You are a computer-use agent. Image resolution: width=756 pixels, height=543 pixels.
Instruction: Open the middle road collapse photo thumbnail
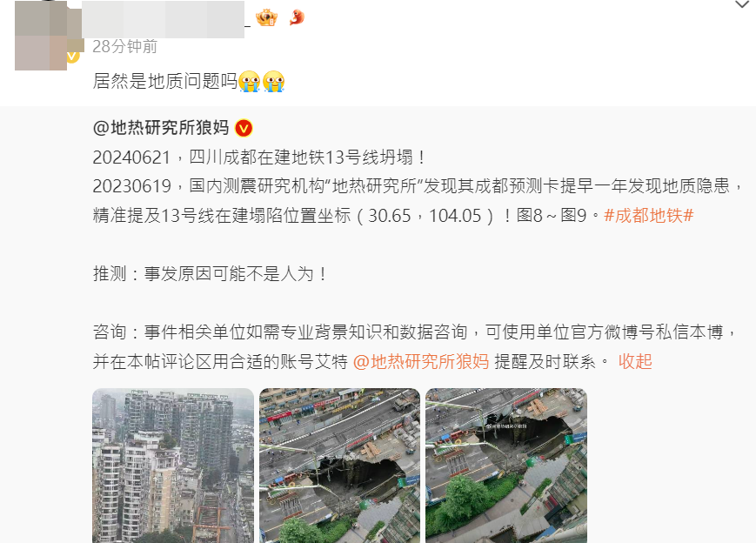(340, 466)
